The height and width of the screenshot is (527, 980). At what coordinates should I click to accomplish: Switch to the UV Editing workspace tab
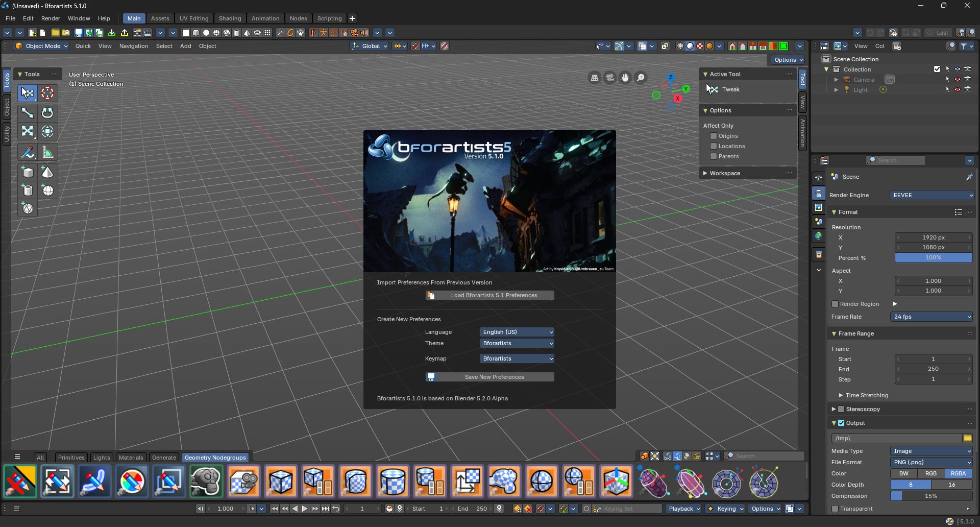(x=194, y=18)
